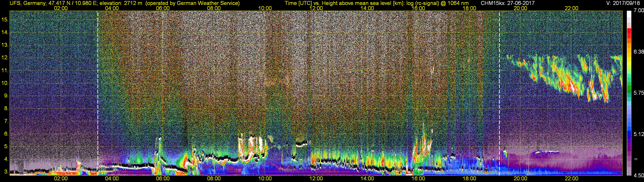Click the '15.' height axis label
The image size is (644, 182).
pos(5,20)
